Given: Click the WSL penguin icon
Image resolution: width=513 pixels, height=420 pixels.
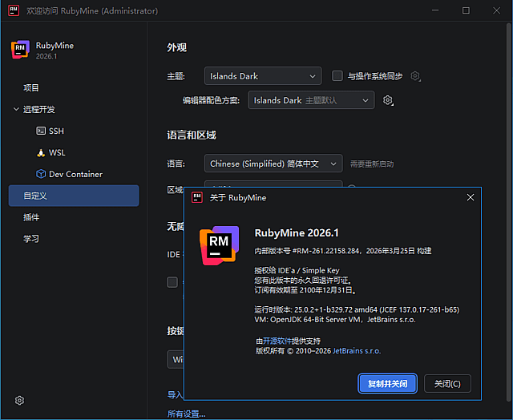Looking at the screenshot, I should [42, 152].
